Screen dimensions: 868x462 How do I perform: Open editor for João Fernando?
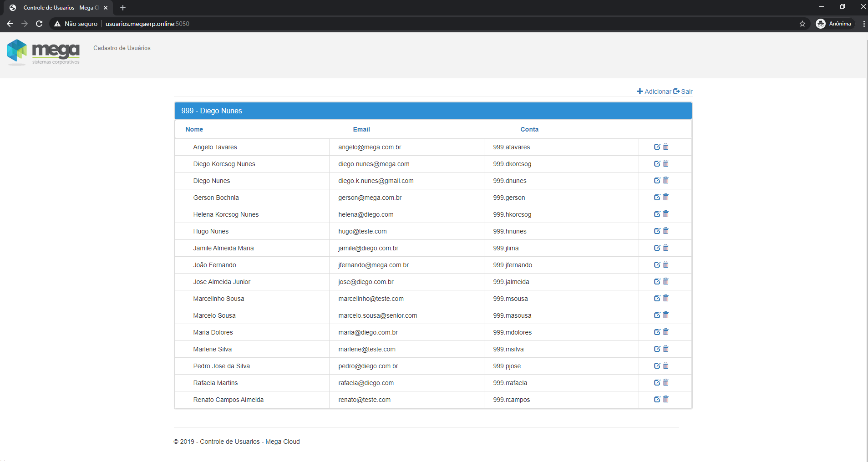click(x=657, y=264)
